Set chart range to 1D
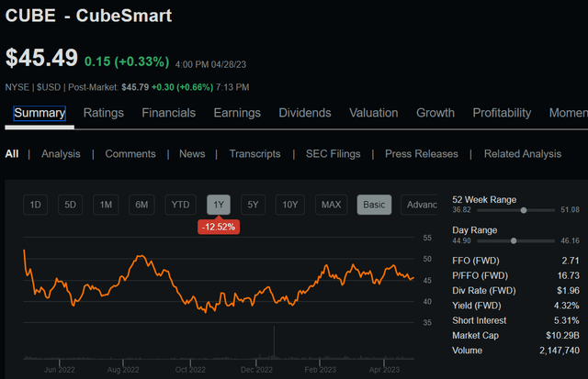The width and height of the screenshot is (588, 379). 35,205
